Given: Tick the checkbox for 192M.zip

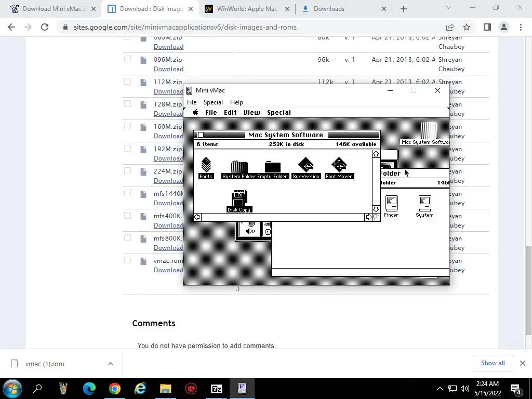Looking at the screenshot, I should 128,149.
